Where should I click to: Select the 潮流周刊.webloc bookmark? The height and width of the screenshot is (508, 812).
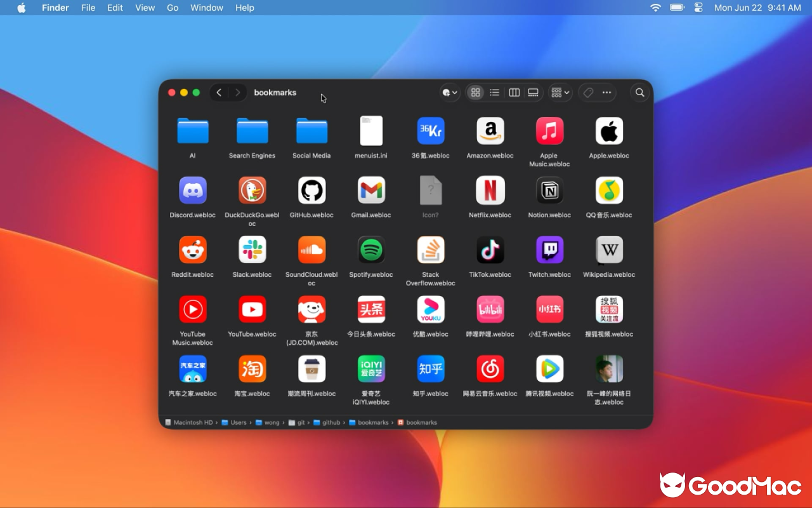click(x=312, y=369)
